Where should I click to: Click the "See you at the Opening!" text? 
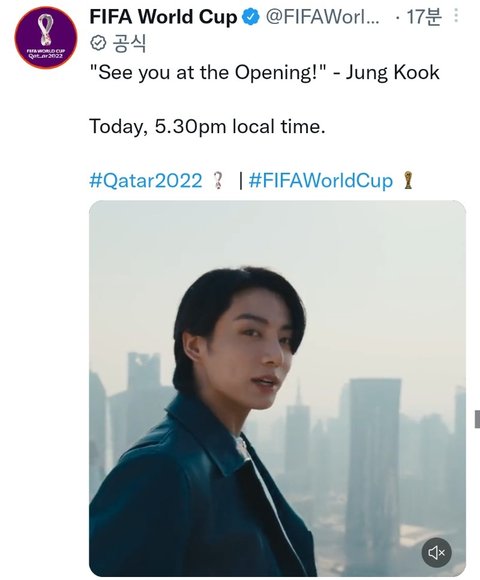click(x=208, y=73)
